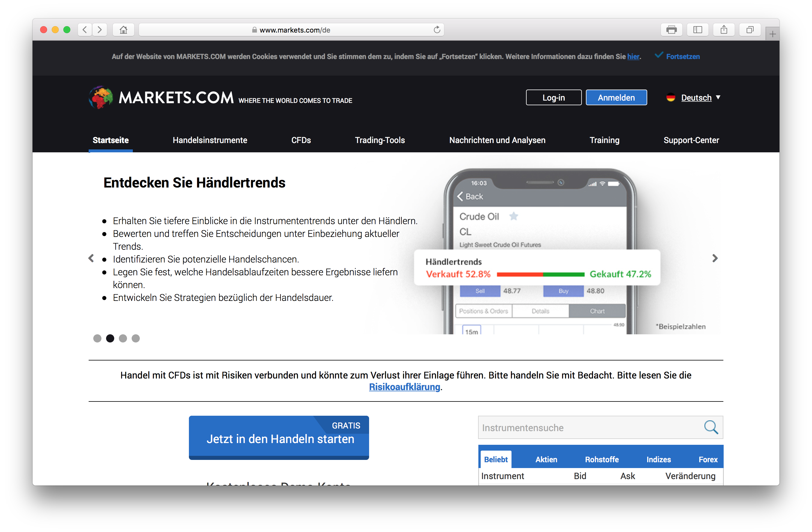Viewport: 812px width, 532px height.
Task: Open the 'hier' cookie info link
Action: pos(633,56)
